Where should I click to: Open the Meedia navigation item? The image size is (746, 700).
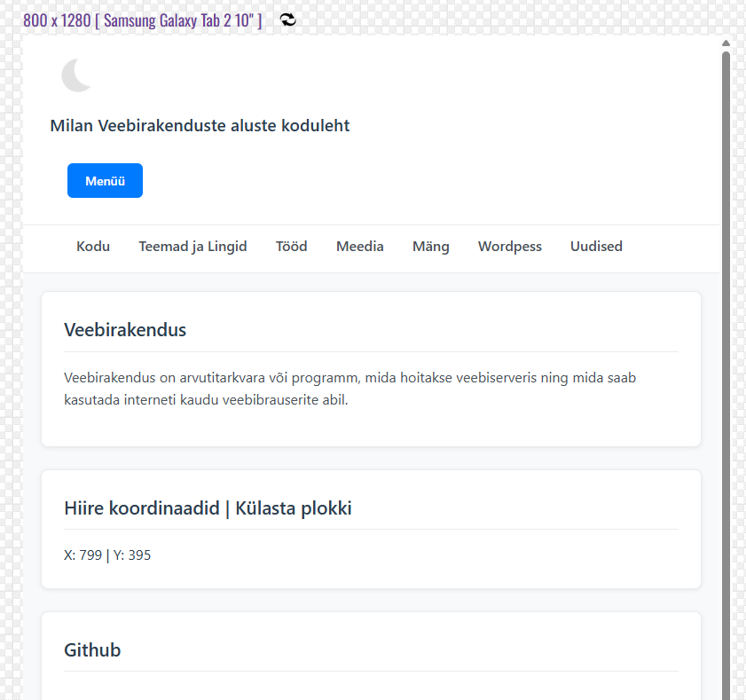pos(359,247)
